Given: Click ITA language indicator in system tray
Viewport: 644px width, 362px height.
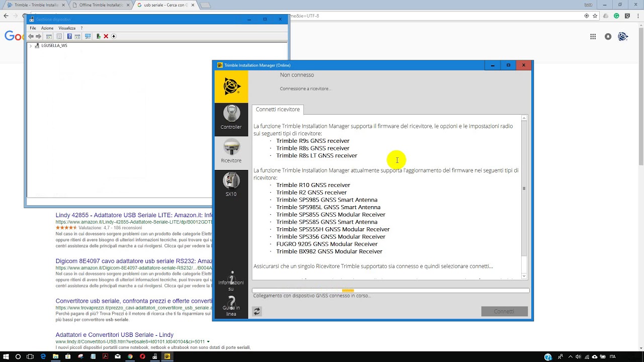Looking at the screenshot, I should (x=612, y=356).
